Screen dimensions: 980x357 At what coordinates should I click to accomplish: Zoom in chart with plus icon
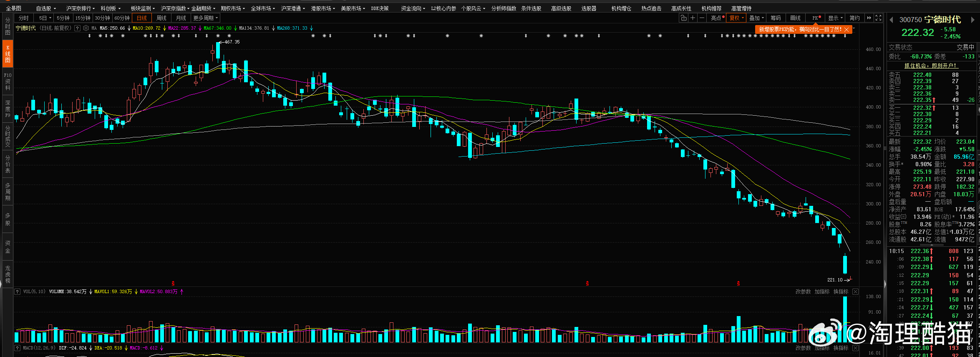[x=693, y=18]
